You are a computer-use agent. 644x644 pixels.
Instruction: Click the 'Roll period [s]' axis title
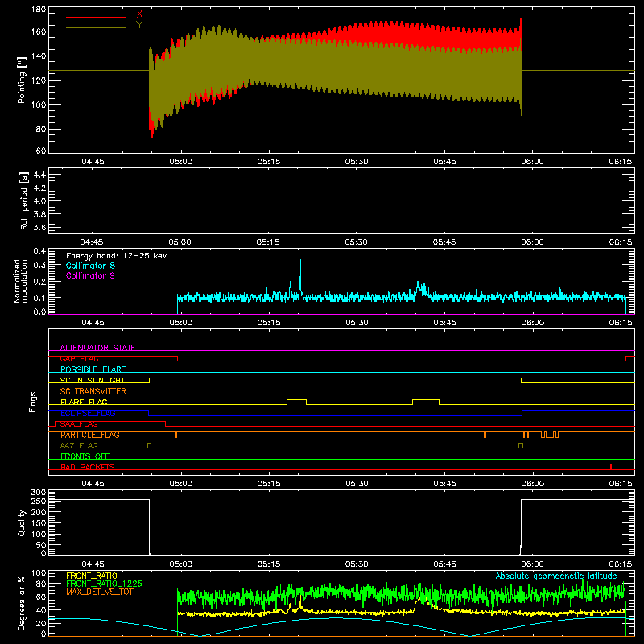(24, 200)
